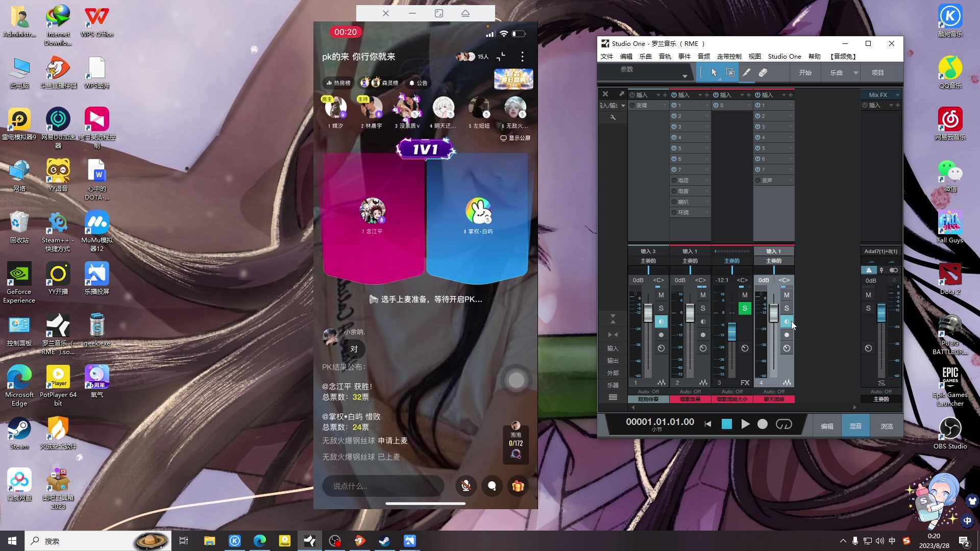Screen dimensions: 980x551
Task: Toggle monitor button on 酷狗伴奏 channel
Action: coord(661,321)
